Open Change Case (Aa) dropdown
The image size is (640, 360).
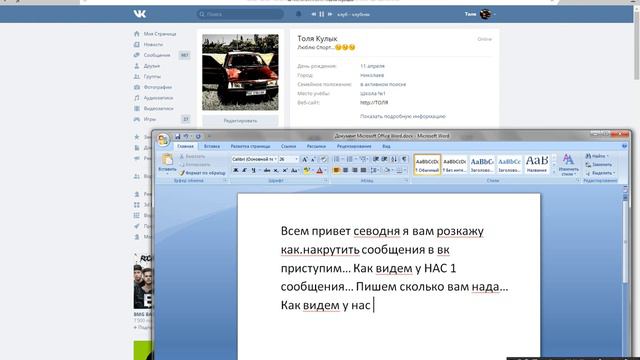[295, 170]
